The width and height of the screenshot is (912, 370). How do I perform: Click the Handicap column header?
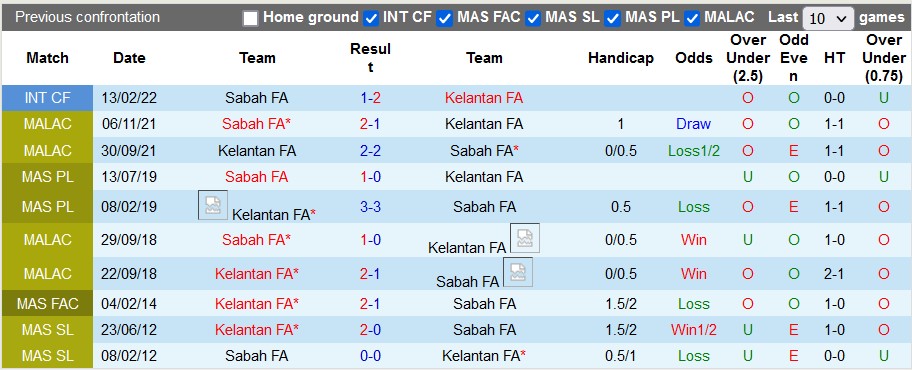621,58
